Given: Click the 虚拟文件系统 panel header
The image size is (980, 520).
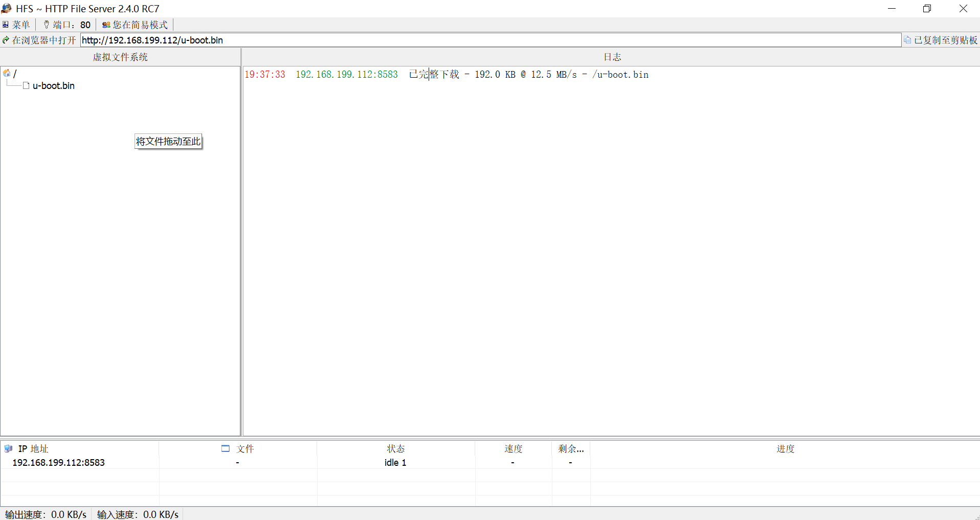Looking at the screenshot, I should click(120, 57).
